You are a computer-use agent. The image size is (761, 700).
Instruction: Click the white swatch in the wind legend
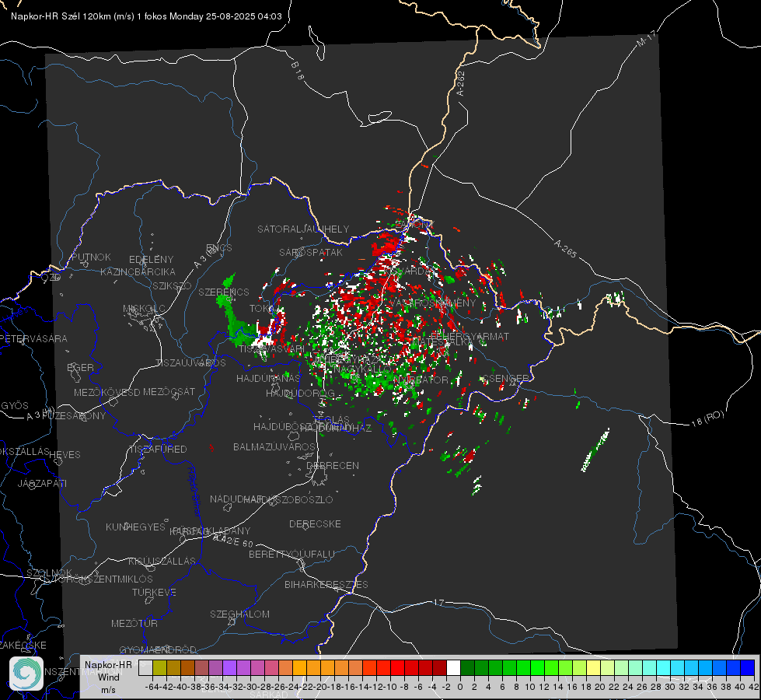pyautogui.click(x=453, y=668)
